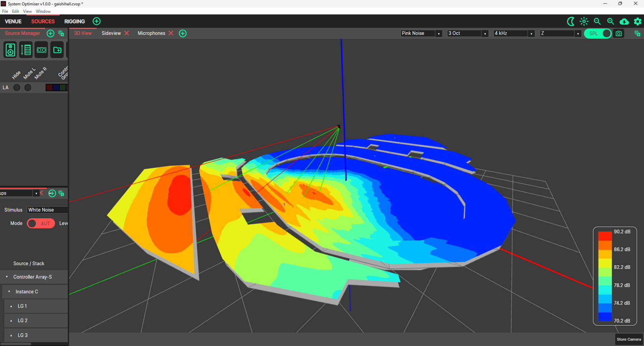Click the zoom out magnifier
Viewport: 644px width, 346px height.
[x=597, y=21]
